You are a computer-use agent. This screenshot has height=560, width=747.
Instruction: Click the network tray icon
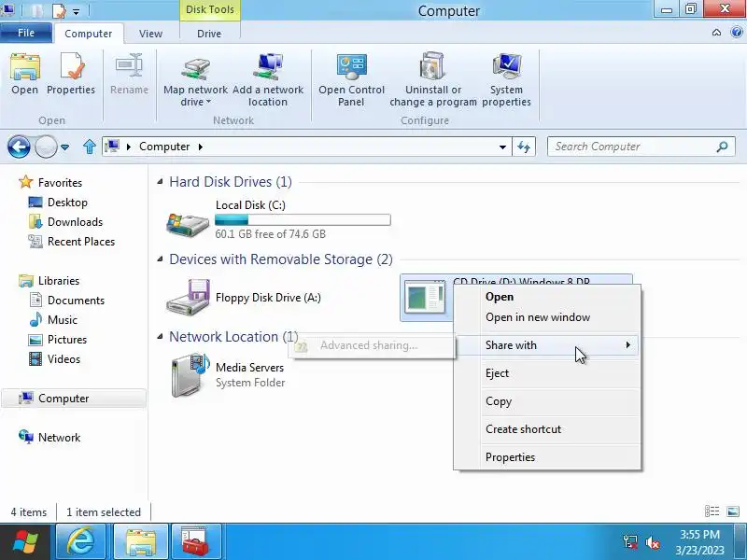pos(629,542)
